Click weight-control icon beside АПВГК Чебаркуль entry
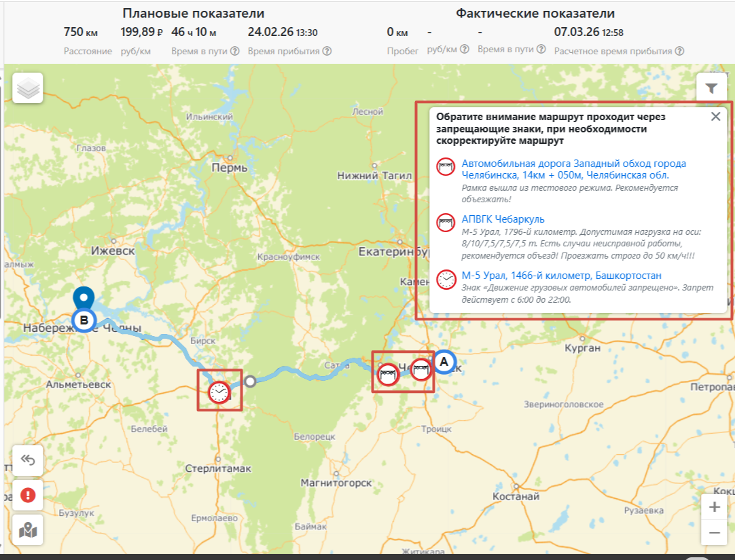This screenshot has height=560, width=735. pos(446,223)
